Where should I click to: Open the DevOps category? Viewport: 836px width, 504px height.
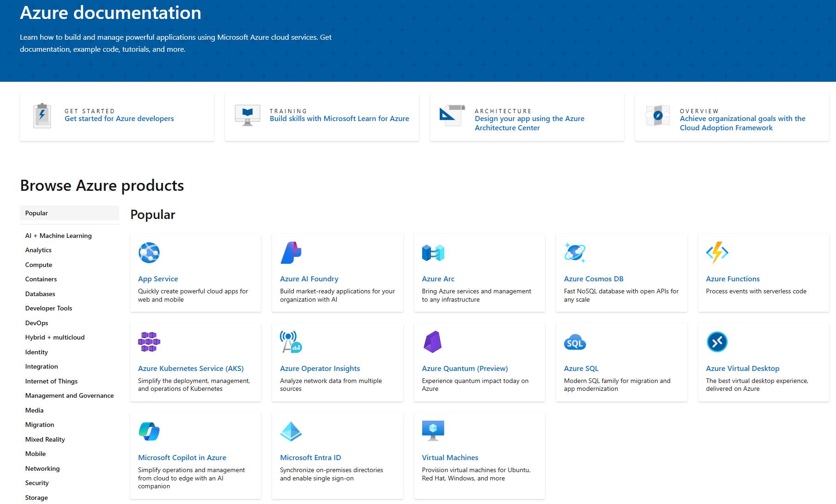point(36,323)
